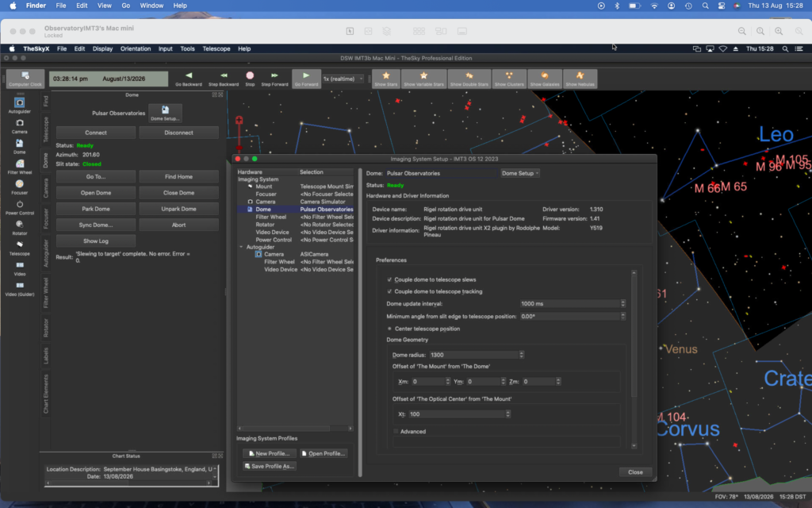Switch to the Find side tab
Screen dimensions: 812x508
click(x=45, y=101)
